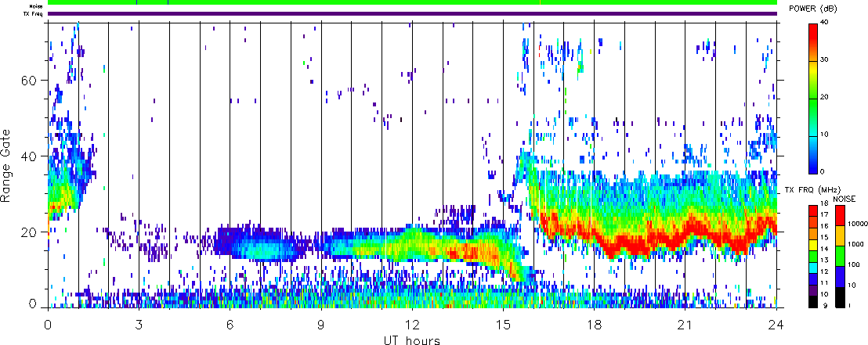Click the "40" tick on POWER colorbar
Viewport: 868px width, 345px height.
click(823, 22)
